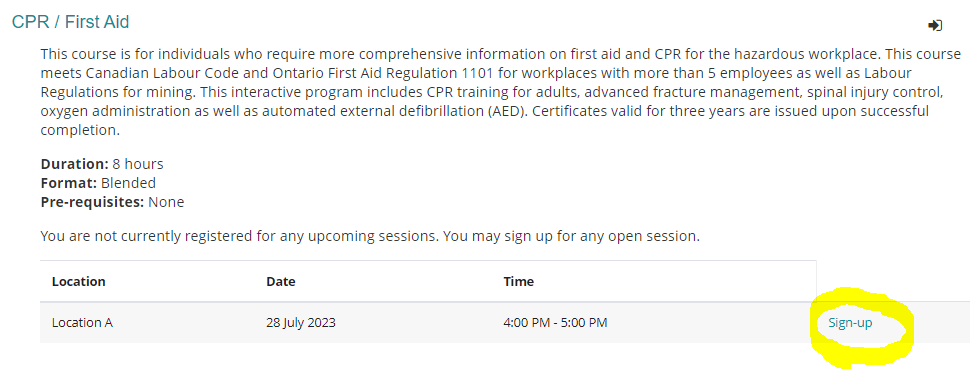This screenshot has height=369, width=970.
Task: Click the word completion ending the description
Action: click(x=80, y=131)
